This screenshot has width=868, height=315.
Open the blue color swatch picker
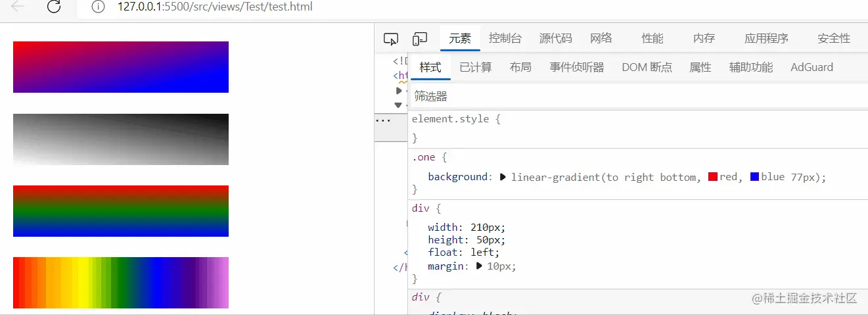click(754, 177)
